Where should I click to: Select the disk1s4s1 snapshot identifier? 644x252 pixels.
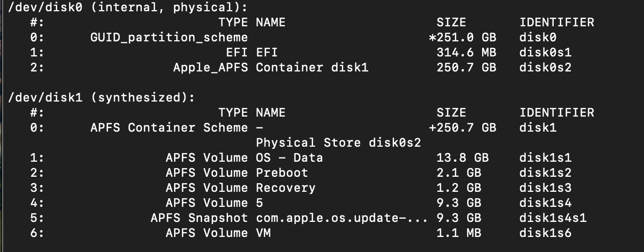553,218
